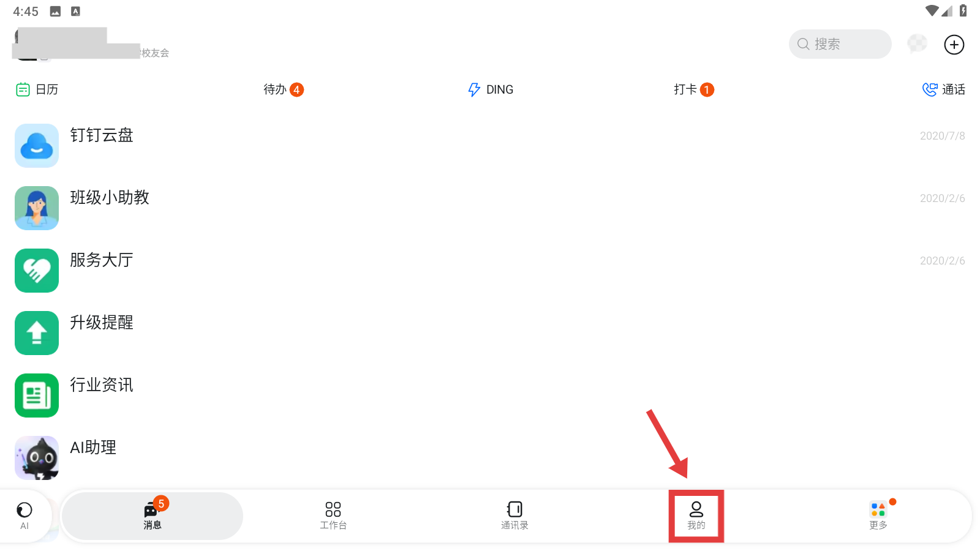
Task: Switch to the 工作台 tab
Action: pyautogui.click(x=333, y=516)
